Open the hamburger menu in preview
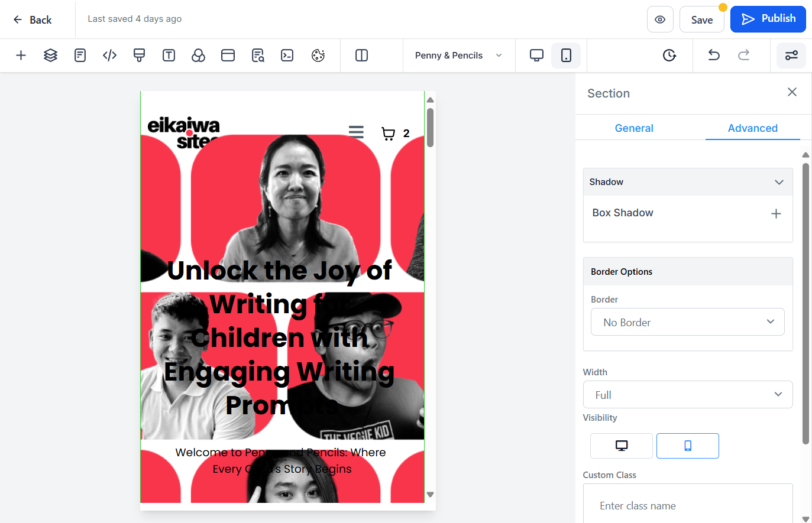The height and width of the screenshot is (523, 812). point(356,132)
